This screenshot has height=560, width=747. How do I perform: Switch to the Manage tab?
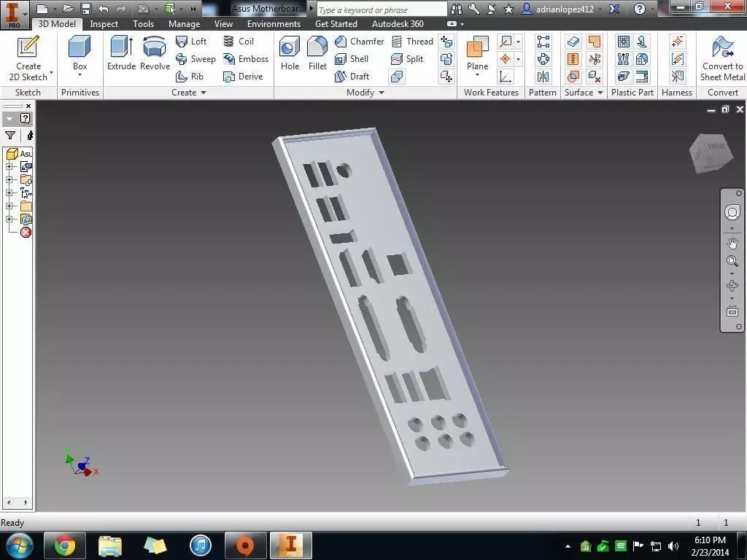[184, 24]
